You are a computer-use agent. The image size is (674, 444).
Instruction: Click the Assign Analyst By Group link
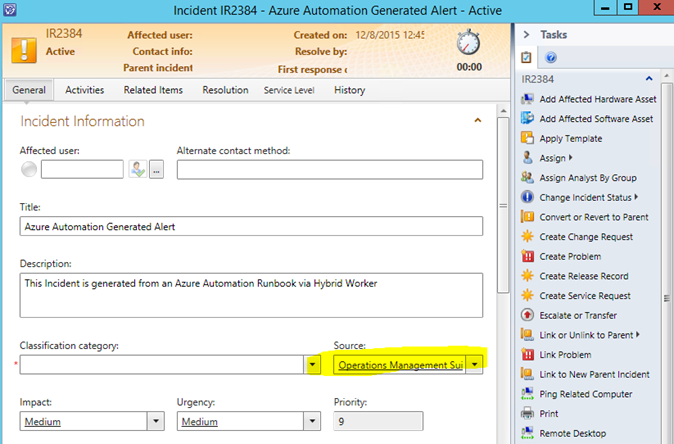point(588,178)
